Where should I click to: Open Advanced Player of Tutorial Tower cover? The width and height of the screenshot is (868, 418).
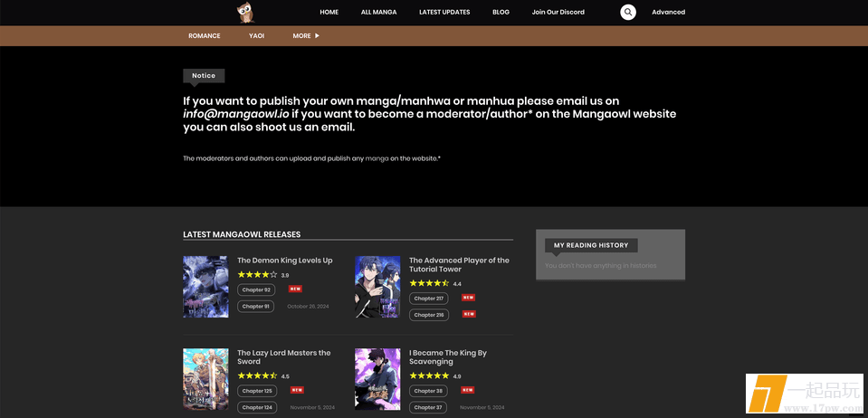click(x=377, y=286)
